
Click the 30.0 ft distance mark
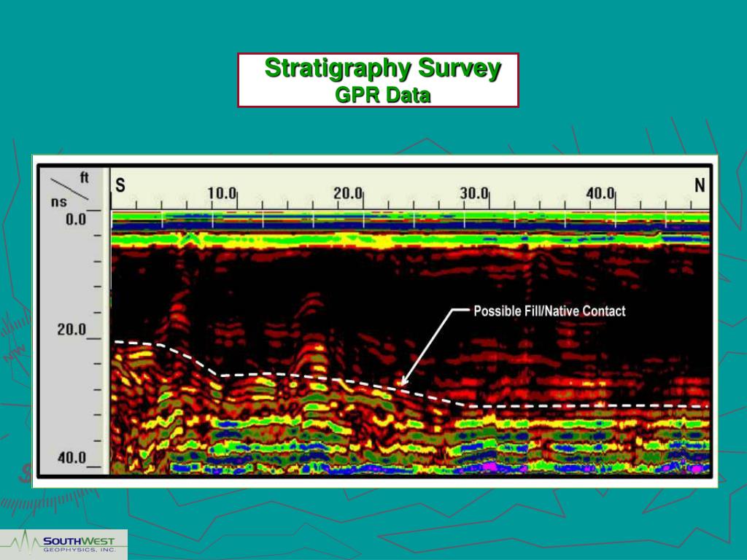click(x=474, y=193)
